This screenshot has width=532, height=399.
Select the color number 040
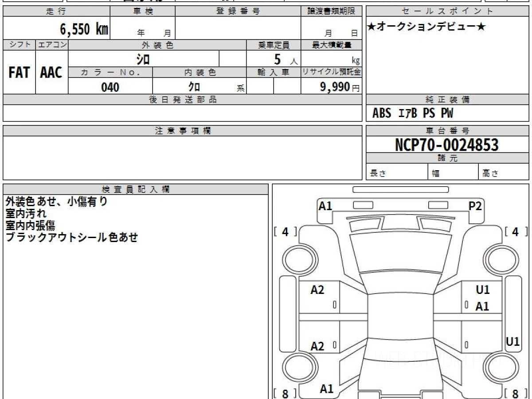coord(110,87)
